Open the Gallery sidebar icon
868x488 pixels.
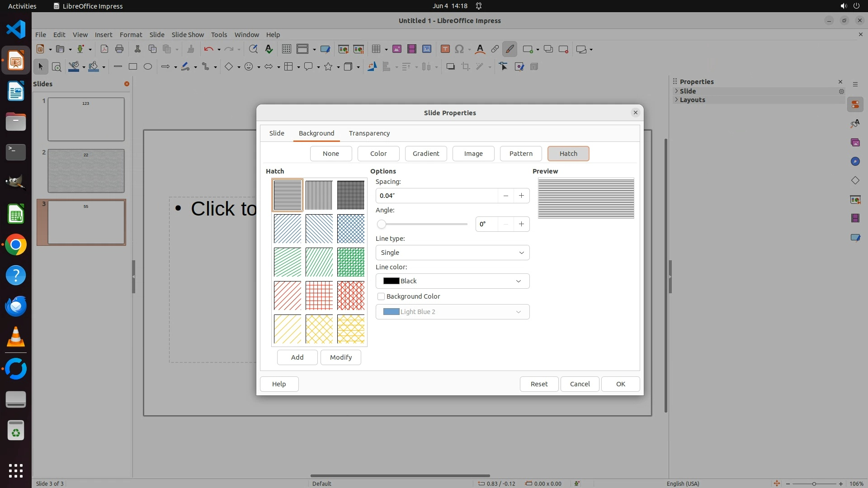click(x=855, y=143)
